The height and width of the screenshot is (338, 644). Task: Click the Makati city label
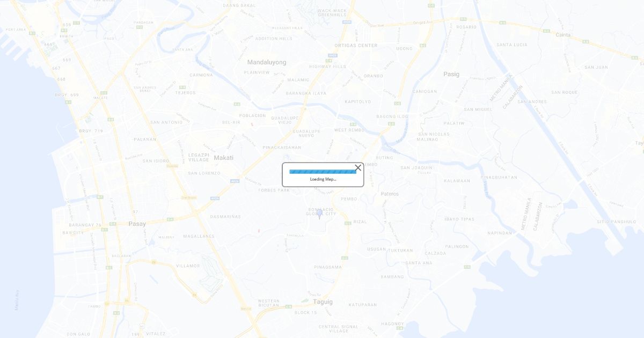tap(223, 158)
